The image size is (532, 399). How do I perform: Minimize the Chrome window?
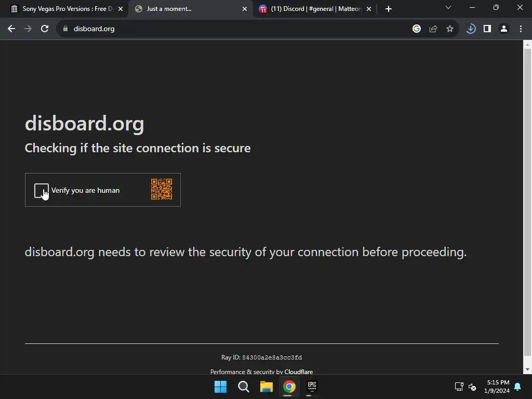click(x=472, y=7)
